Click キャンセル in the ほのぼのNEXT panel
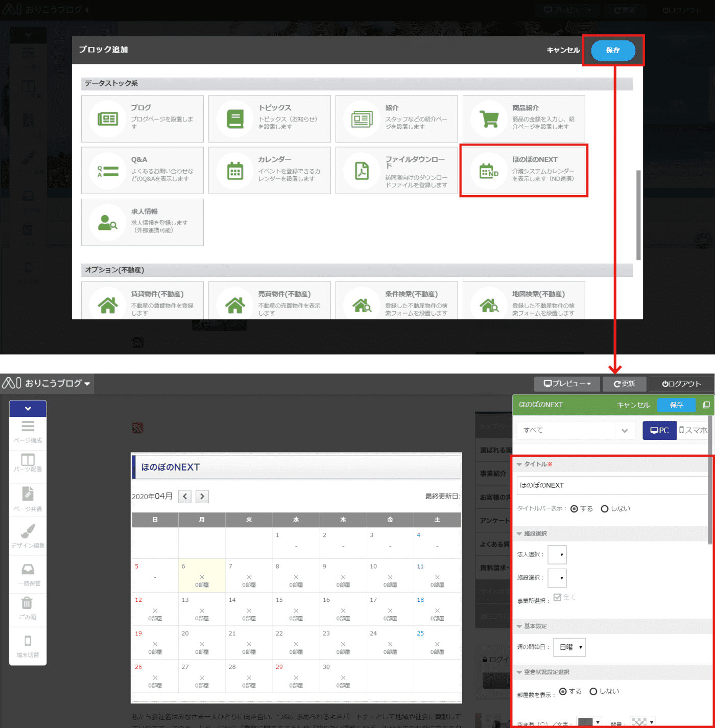 633,405
